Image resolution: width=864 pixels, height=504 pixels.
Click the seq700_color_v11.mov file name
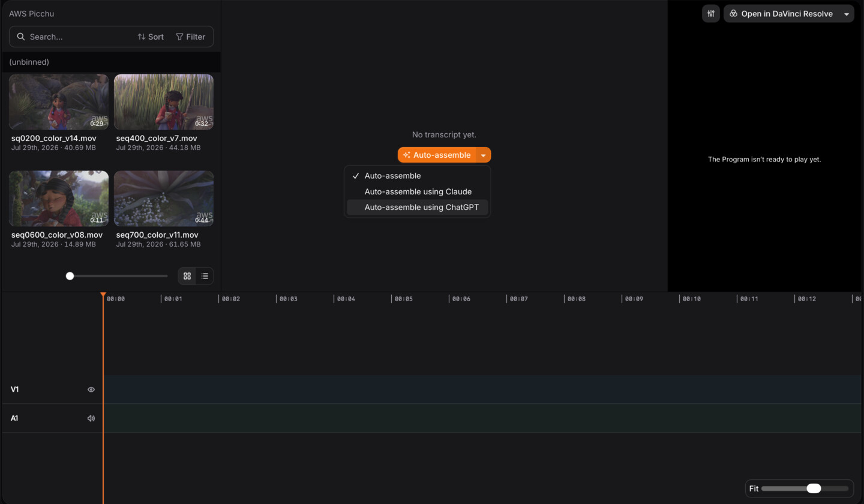[157, 235]
